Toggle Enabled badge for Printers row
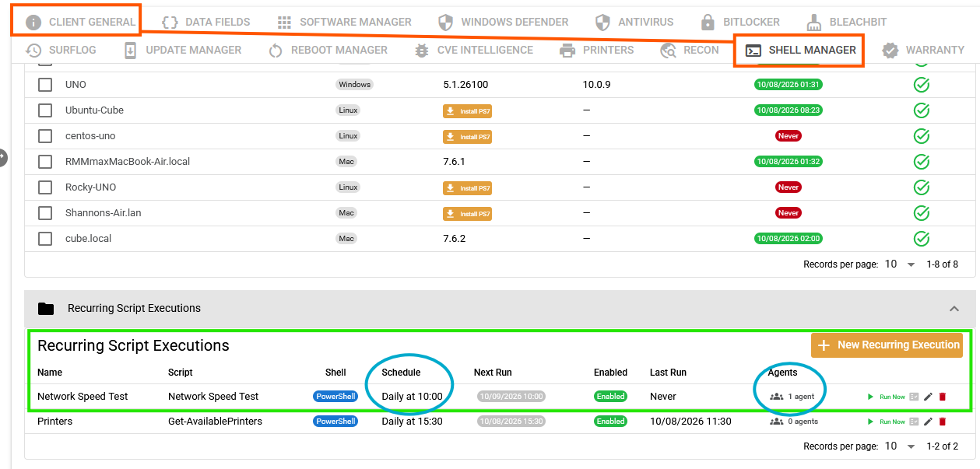Screen dimensions: 980x469 point(611,422)
